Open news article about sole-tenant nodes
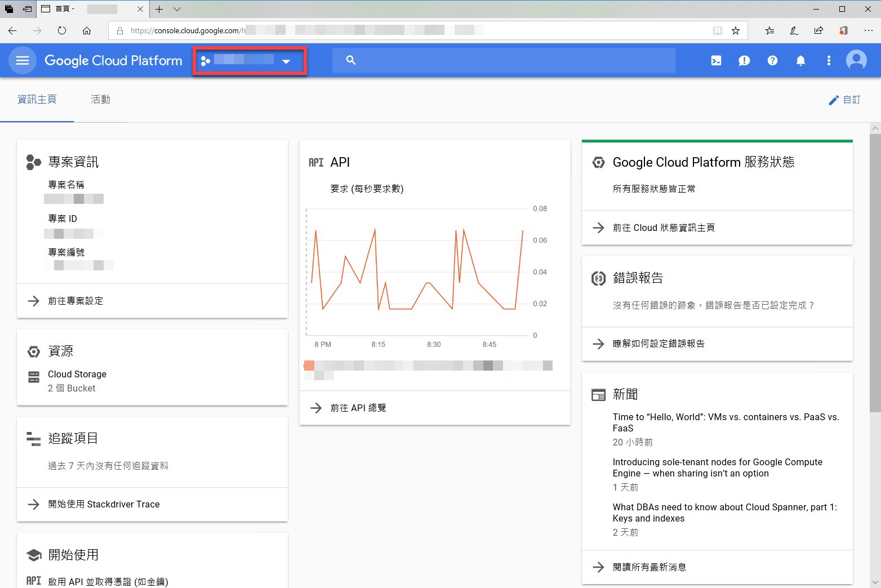This screenshot has height=588, width=881. pos(718,467)
